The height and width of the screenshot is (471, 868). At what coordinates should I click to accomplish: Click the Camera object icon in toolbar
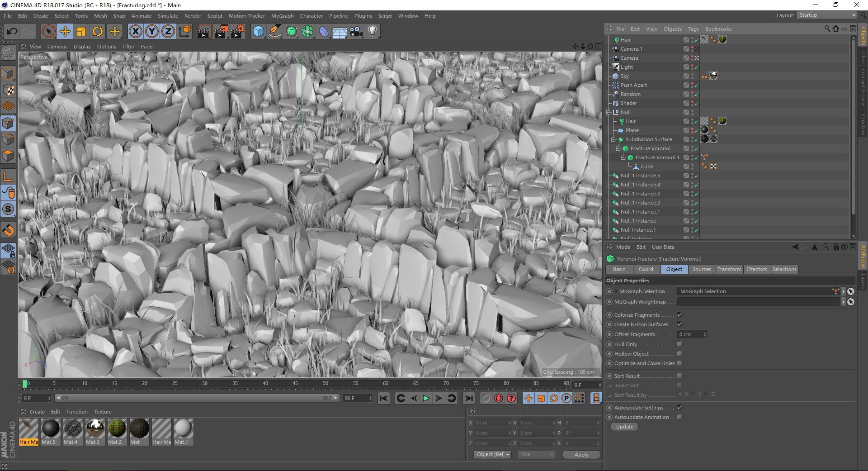(x=356, y=31)
